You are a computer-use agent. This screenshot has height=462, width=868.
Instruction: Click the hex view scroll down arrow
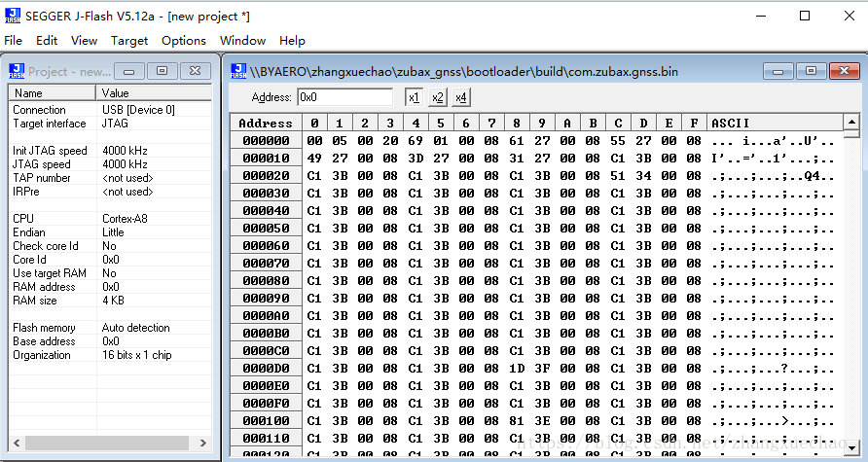(x=851, y=447)
